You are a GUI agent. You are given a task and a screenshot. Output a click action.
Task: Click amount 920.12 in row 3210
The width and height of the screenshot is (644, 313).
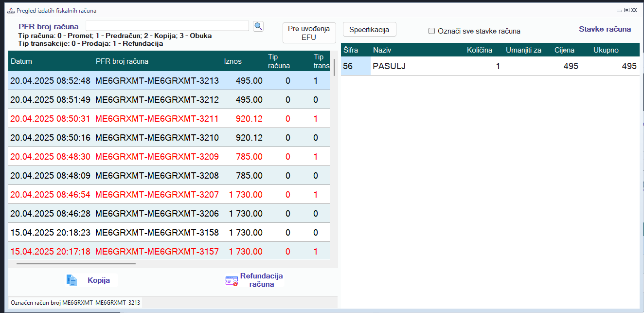[249, 138]
